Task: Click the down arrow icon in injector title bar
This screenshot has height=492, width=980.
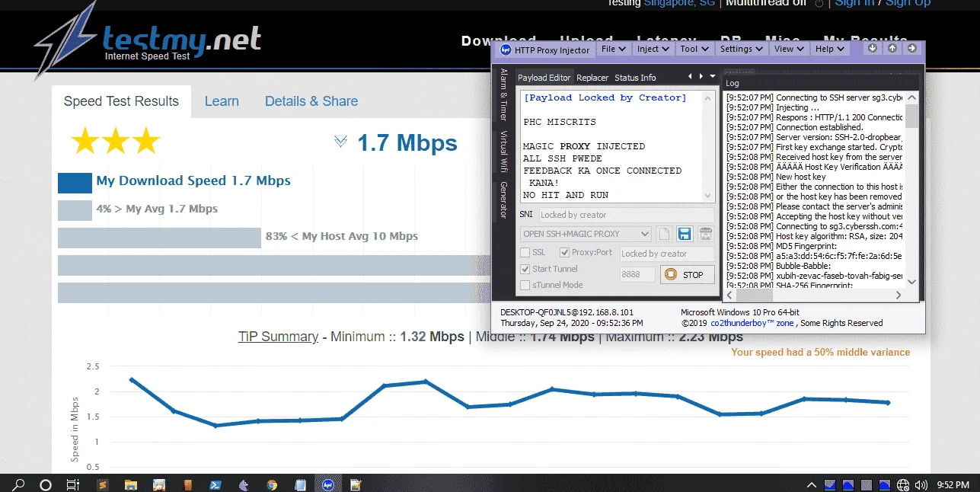Action: click(x=873, y=48)
